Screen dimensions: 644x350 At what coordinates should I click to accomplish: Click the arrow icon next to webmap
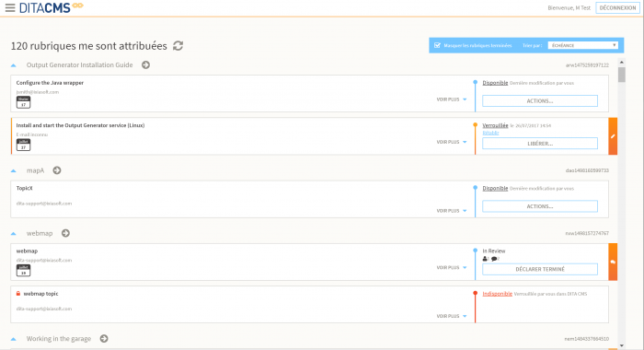click(x=65, y=233)
